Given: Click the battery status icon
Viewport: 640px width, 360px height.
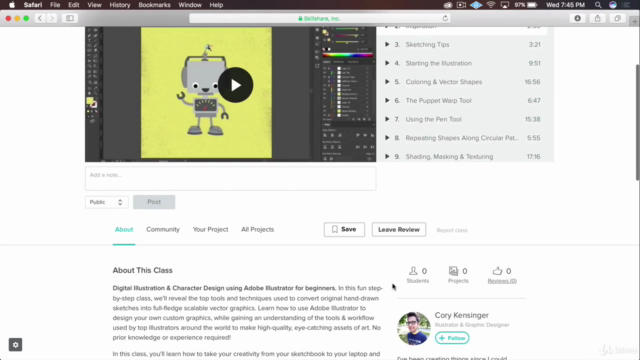Looking at the screenshot, I should [532, 5].
